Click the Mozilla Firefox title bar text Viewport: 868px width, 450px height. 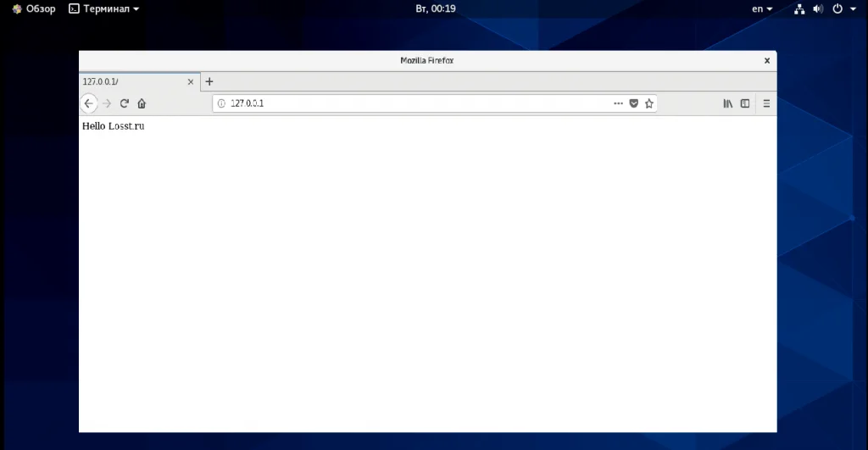point(427,61)
